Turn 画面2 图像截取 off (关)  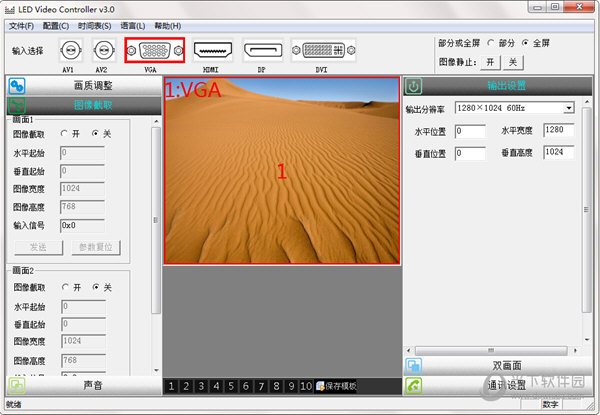click(x=96, y=287)
